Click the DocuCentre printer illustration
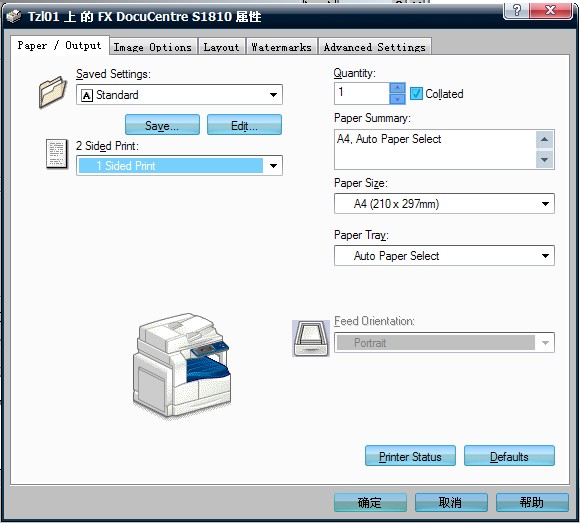Viewport: 580px width, 523px height. pos(182,365)
